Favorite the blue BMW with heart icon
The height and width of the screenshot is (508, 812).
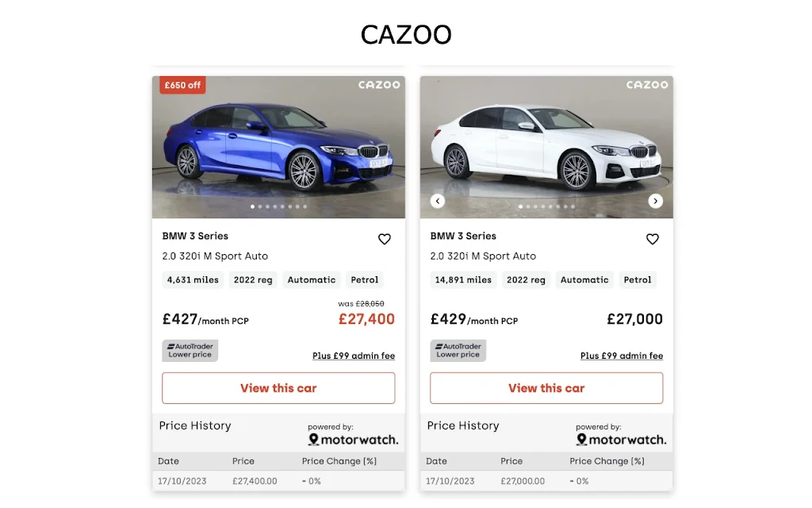coord(385,239)
